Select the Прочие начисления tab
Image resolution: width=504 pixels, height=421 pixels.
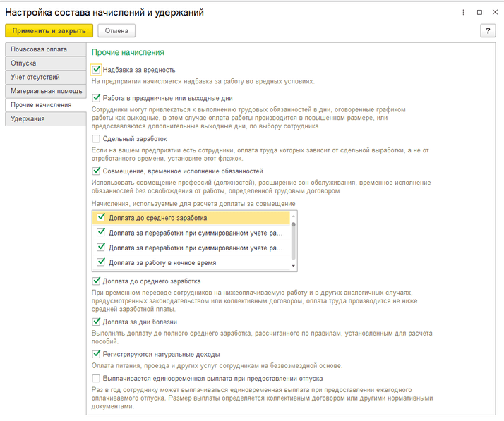(46, 104)
